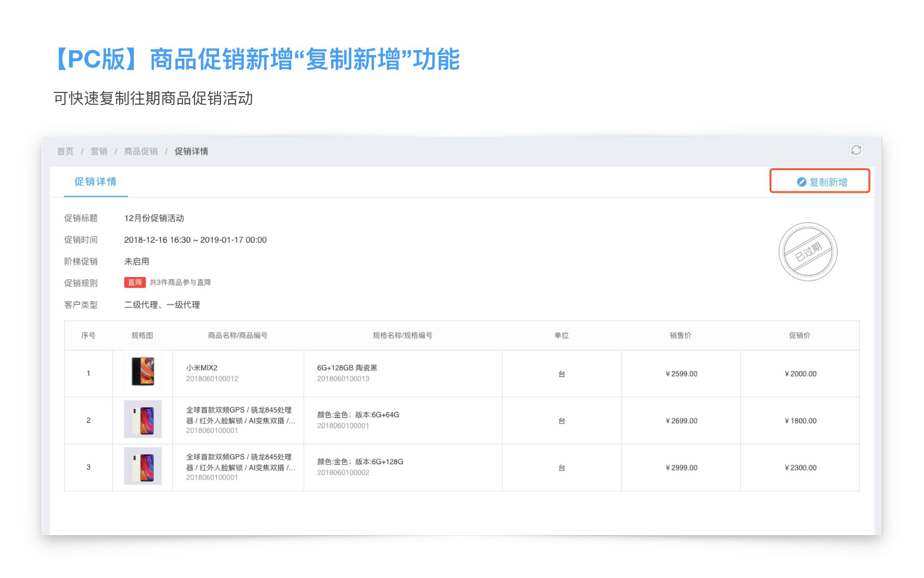The height and width of the screenshot is (578, 924).
Task: Click the 序号 column header
Action: [88, 335]
